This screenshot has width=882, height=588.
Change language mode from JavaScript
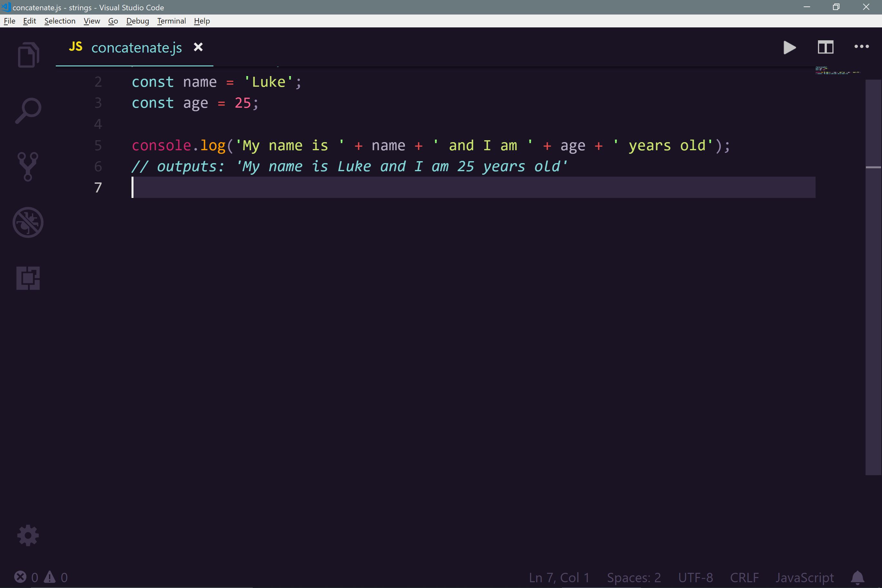tap(804, 577)
